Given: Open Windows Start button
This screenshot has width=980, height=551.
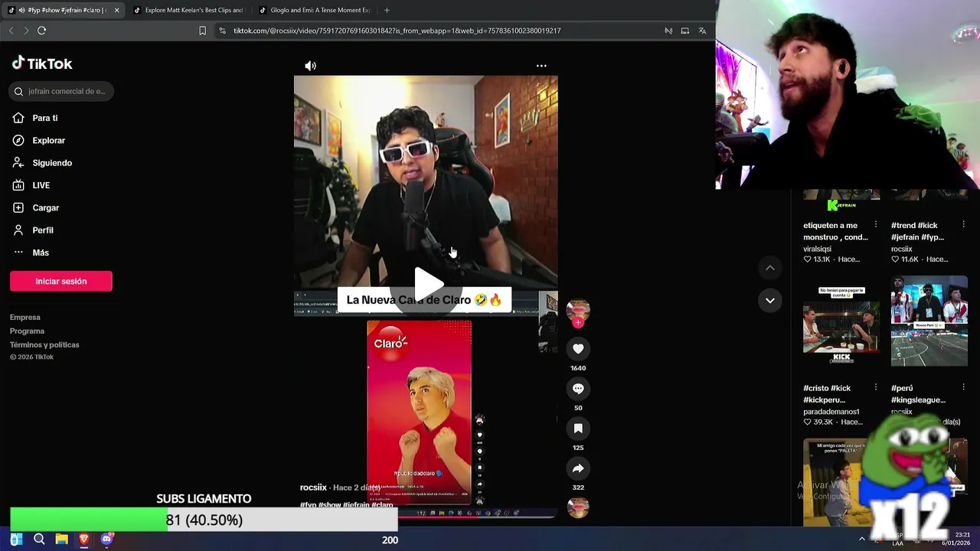Looking at the screenshot, I should tap(16, 540).
